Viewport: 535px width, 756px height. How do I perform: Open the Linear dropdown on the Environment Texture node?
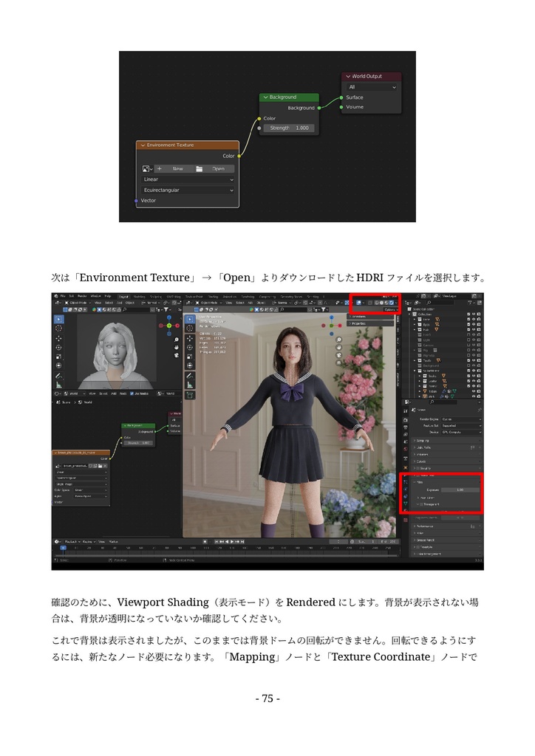pyautogui.click(x=188, y=179)
